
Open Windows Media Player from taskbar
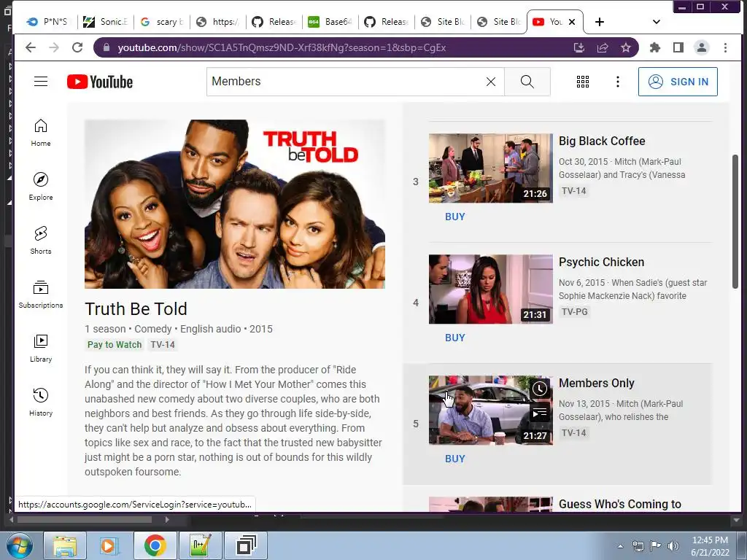pyautogui.click(x=110, y=545)
